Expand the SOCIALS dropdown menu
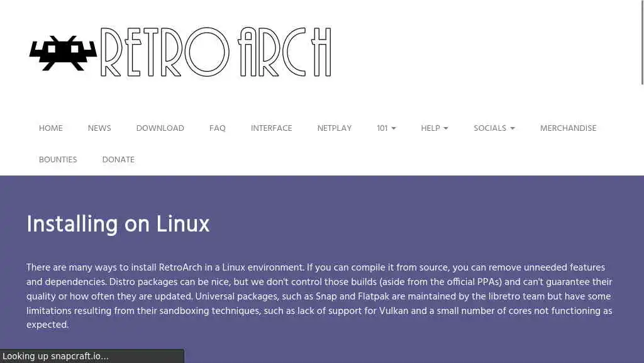The image size is (644, 363). 494,128
